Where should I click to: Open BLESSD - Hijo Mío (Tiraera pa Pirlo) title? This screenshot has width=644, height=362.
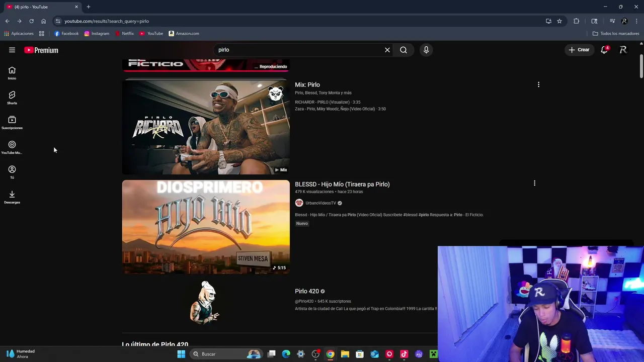pos(342,184)
